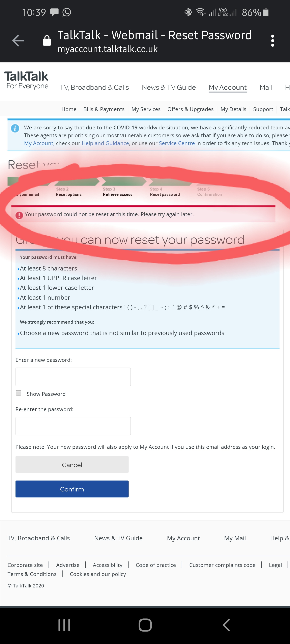Click the blue Confirm button
The height and width of the screenshot is (644, 290).
(x=72, y=489)
